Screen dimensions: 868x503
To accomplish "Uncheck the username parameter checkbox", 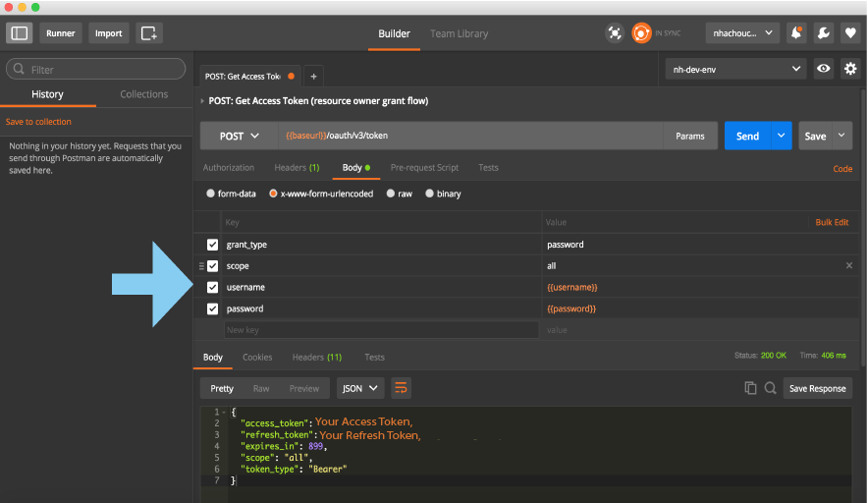I will (213, 287).
